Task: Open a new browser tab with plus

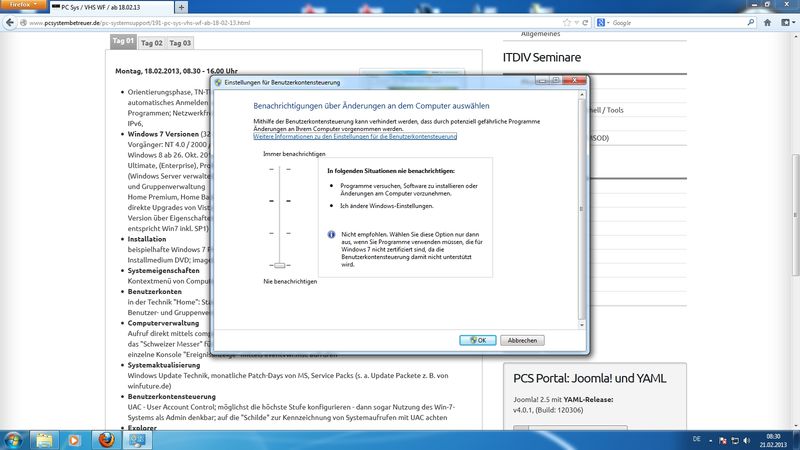Action: [x=181, y=7]
